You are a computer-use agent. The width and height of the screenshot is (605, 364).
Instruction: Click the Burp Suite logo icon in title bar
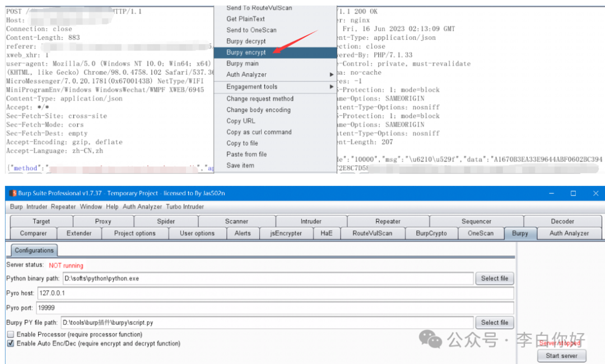point(13,193)
